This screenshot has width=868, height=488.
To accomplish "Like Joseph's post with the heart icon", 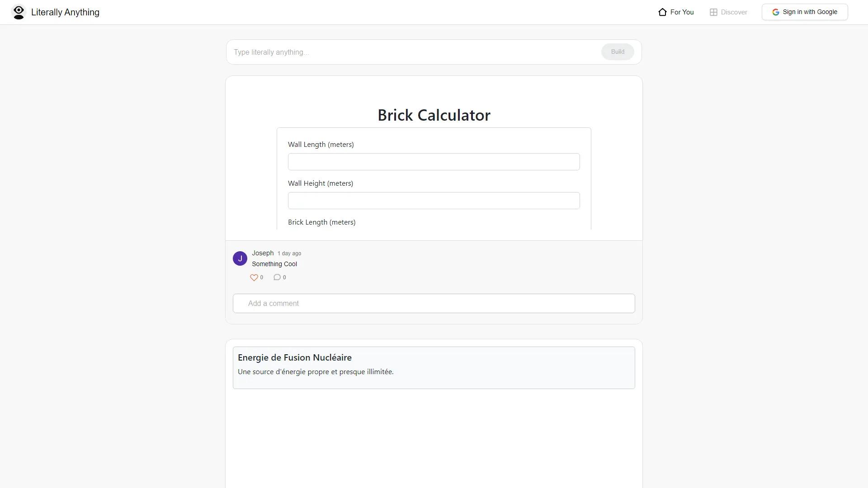I will click(254, 277).
